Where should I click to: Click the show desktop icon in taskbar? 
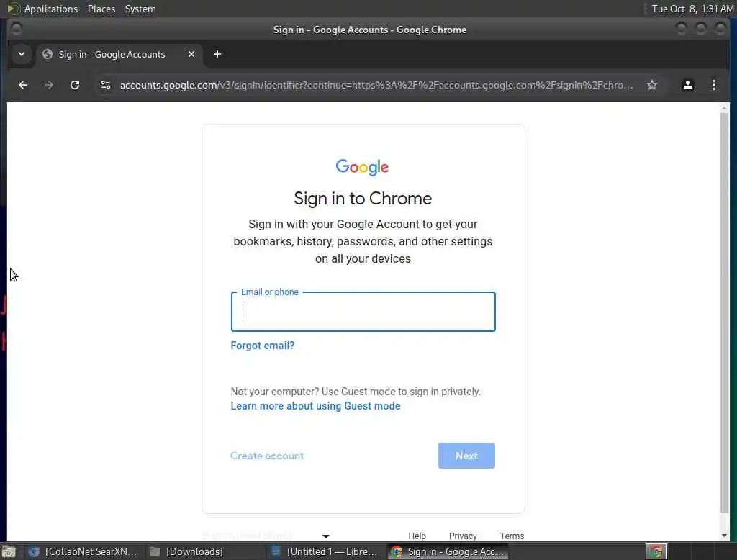(9, 551)
